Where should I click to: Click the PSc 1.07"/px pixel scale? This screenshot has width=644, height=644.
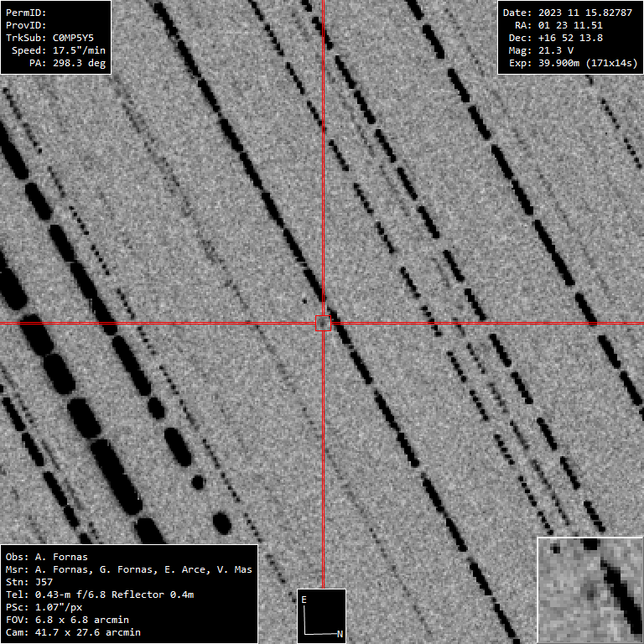[x=46, y=607]
